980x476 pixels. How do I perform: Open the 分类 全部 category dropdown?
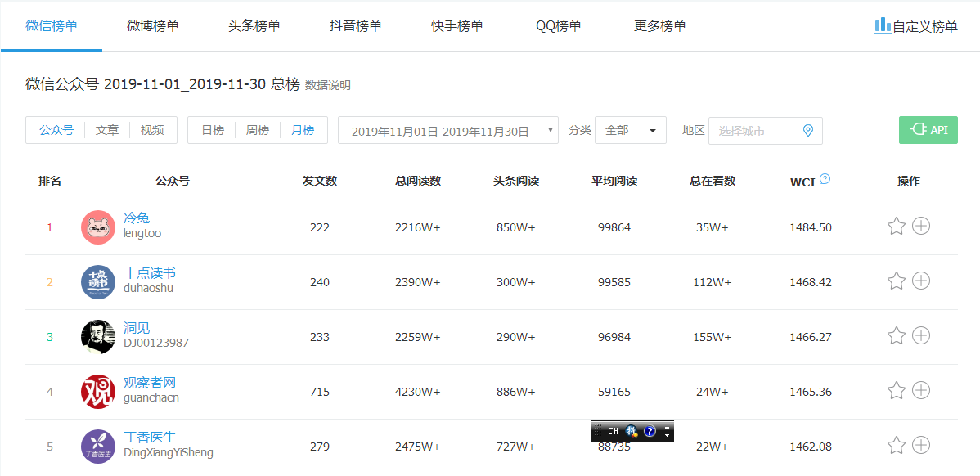pos(631,130)
